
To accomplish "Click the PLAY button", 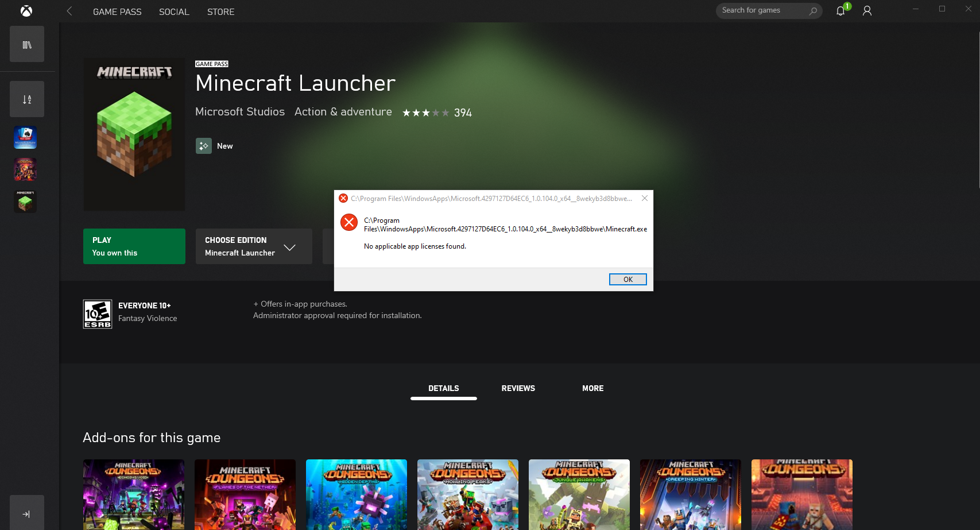I will pyautogui.click(x=134, y=246).
